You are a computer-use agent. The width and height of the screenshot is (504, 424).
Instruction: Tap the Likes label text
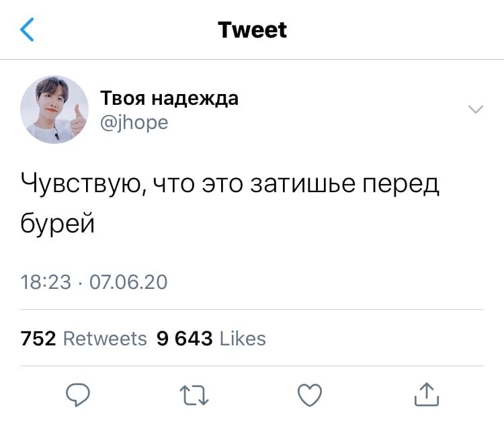click(x=243, y=339)
